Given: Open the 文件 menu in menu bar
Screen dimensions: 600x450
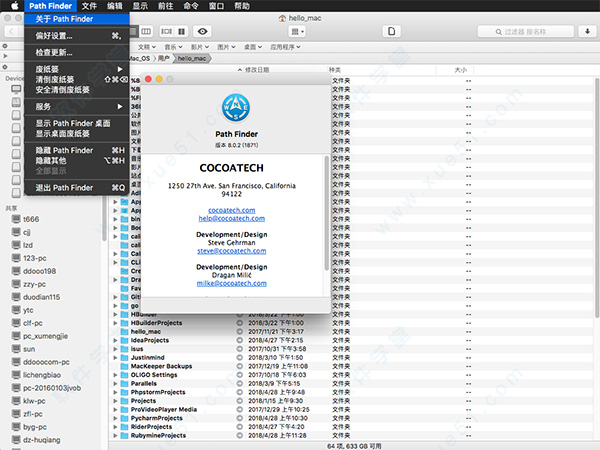Looking at the screenshot, I should tap(89, 6).
